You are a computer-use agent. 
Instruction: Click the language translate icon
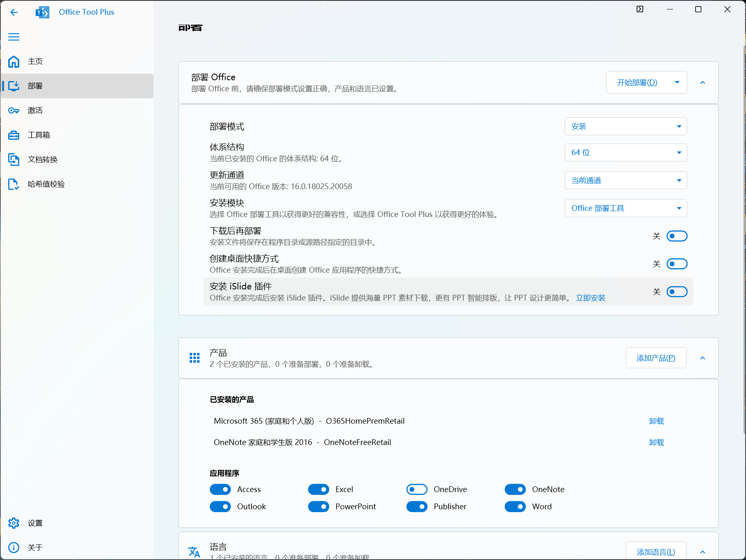[194, 551]
